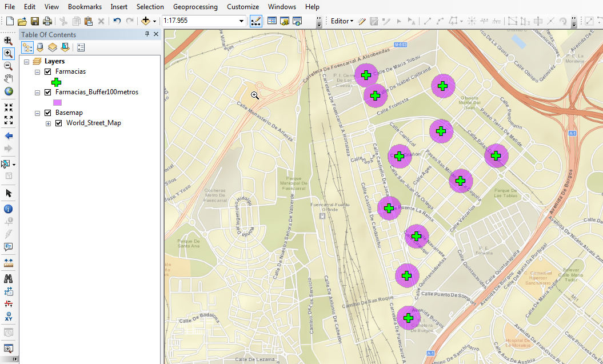This screenshot has height=364, width=603.
Task: Select the Pan hand tool
Action: point(9,78)
